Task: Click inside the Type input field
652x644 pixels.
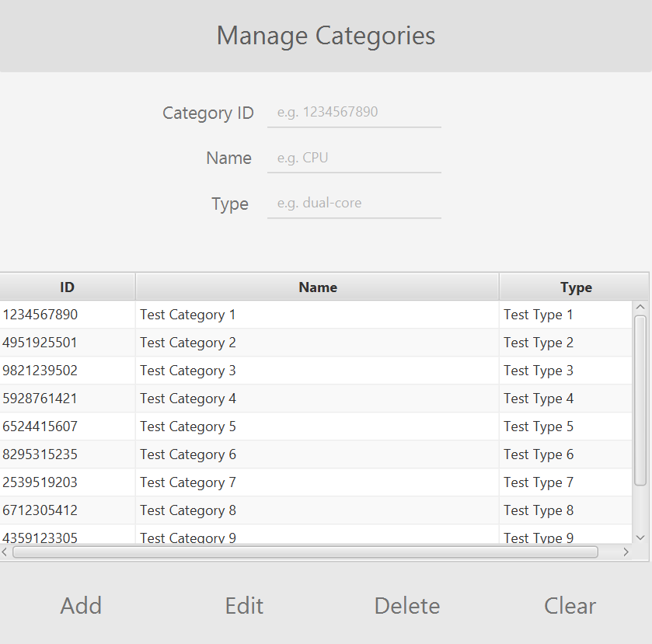Action: click(354, 203)
